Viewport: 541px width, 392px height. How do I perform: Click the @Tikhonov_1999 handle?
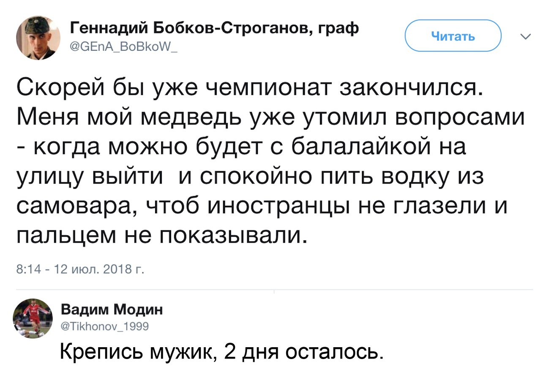[104, 326]
